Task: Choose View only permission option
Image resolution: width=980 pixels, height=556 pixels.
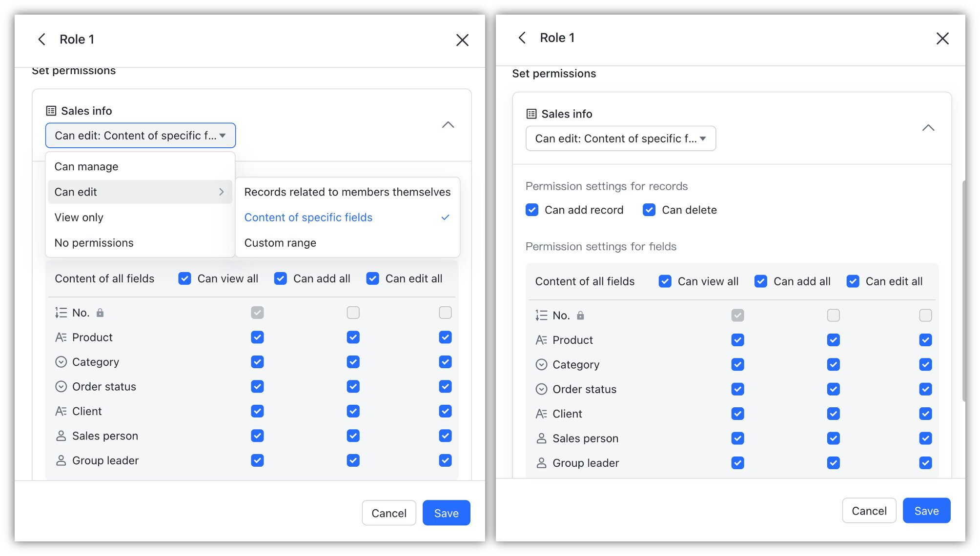Action: (x=79, y=218)
